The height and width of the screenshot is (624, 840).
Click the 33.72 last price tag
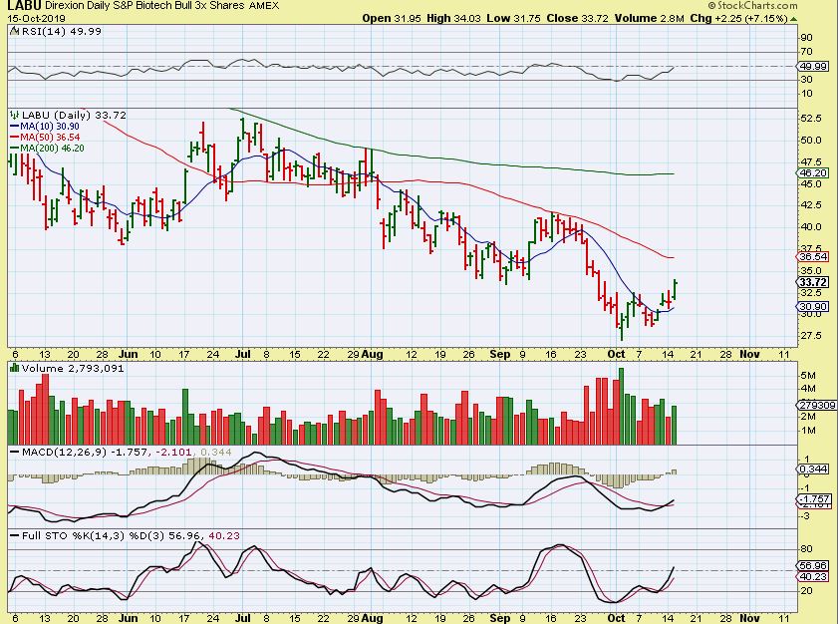click(x=813, y=282)
